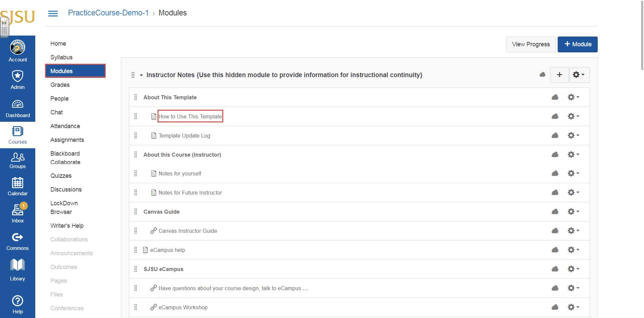Open the How to Use This Template link
Screen dimensions: 644x318
190,116
